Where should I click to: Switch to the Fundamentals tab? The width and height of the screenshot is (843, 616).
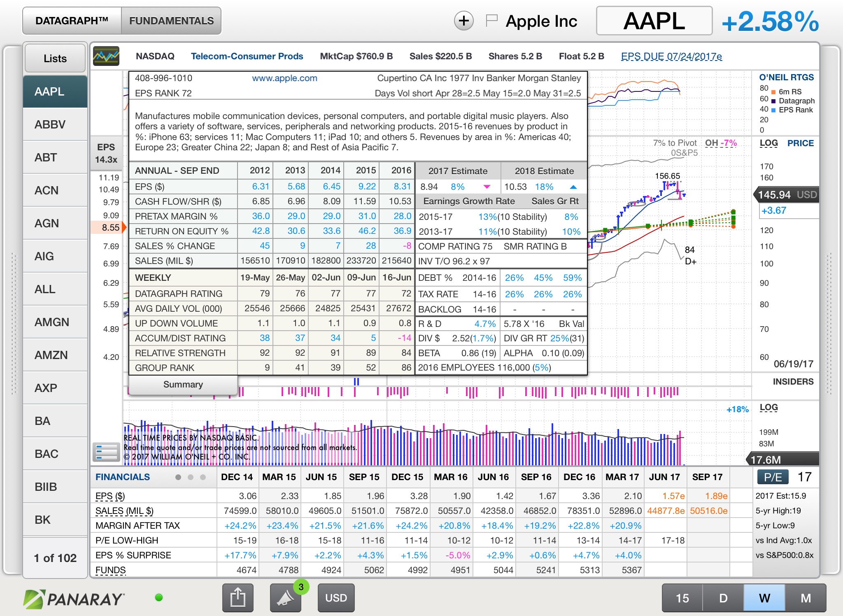click(171, 21)
